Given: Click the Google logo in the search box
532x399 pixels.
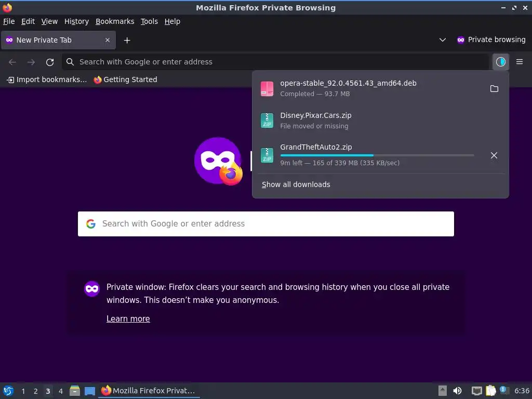Looking at the screenshot, I should pos(91,223).
